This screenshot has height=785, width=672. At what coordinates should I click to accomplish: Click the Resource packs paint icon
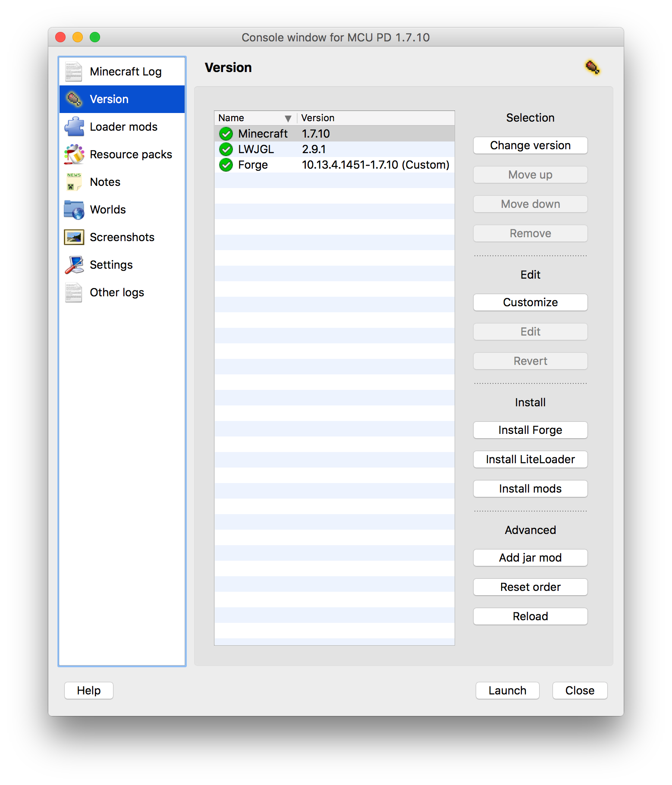pos(74,154)
